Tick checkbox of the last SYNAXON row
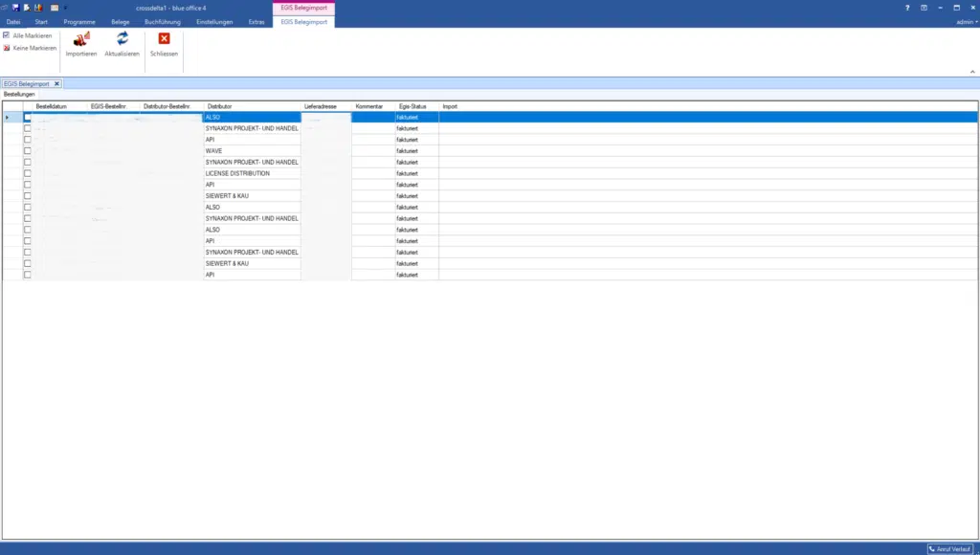This screenshot has height=555, width=980. [x=27, y=252]
